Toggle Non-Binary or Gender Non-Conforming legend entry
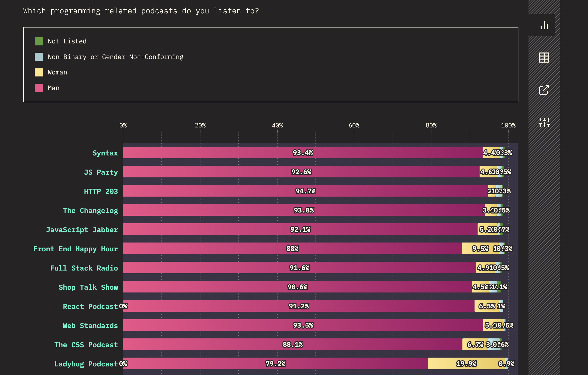This screenshot has height=375, width=588. click(115, 57)
